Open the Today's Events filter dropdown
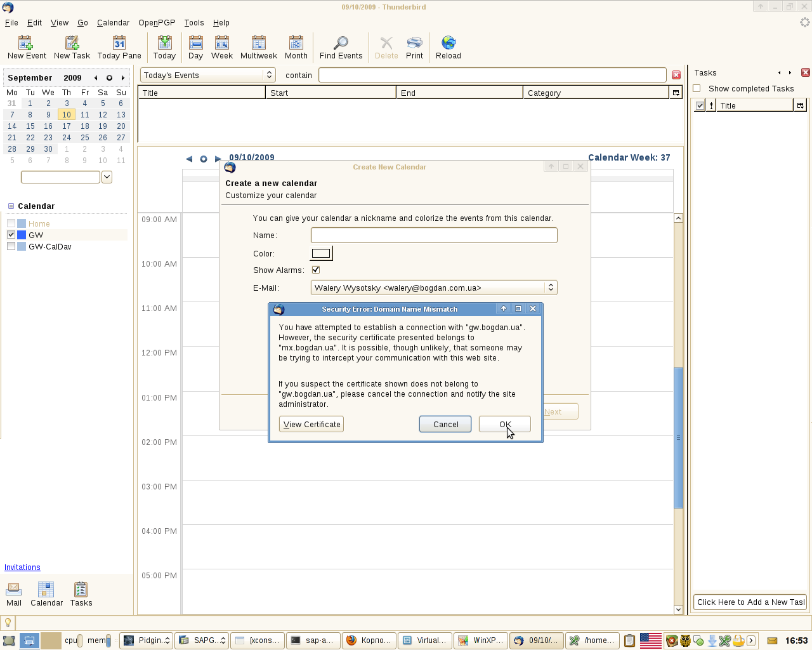 point(207,75)
